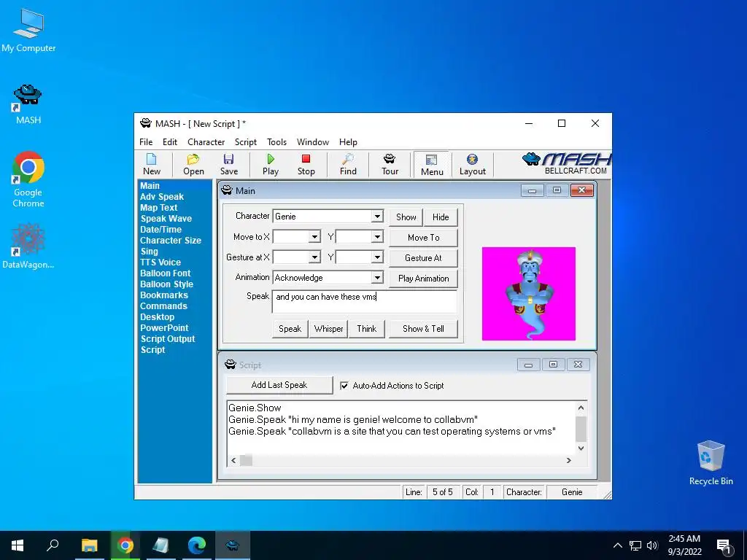This screenshot has width=747, height=560.
Task: Select Adv Speak in the left panel
Action: click(x=161, y=197)
